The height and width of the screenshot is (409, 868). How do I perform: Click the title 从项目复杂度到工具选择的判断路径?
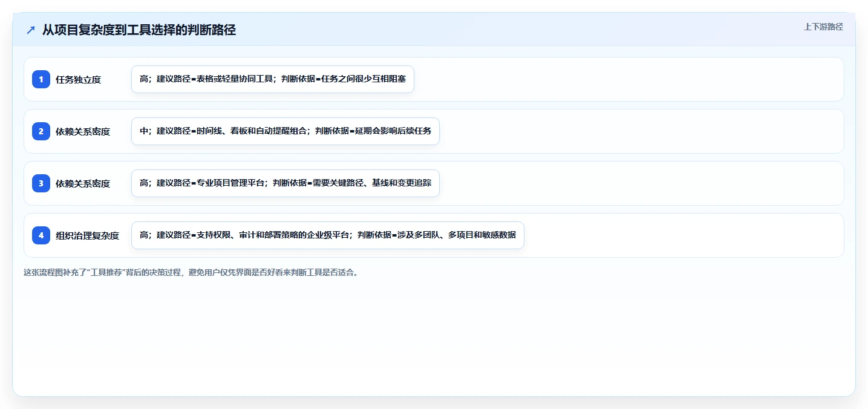[x=139, y=30]
